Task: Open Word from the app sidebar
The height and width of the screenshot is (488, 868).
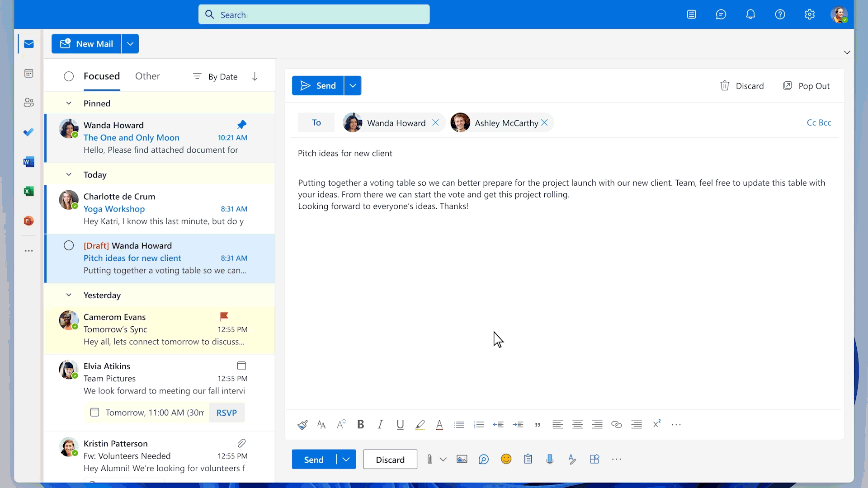Action: click(x=28, y=161)
